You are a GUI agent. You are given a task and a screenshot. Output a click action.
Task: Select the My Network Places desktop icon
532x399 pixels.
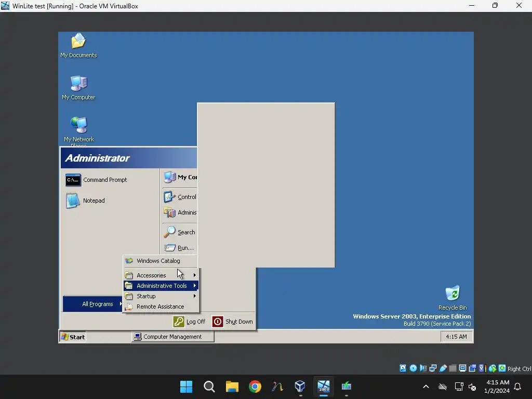point(79,131)
